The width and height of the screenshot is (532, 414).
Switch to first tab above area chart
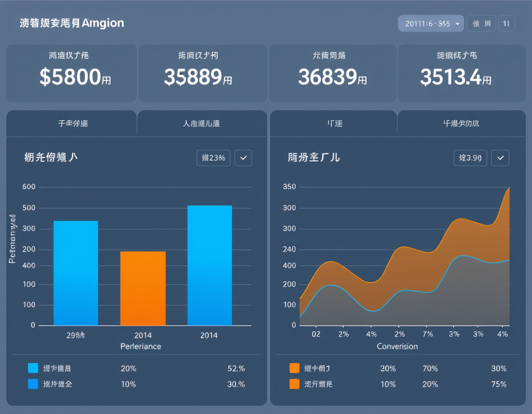pos(333,123)
